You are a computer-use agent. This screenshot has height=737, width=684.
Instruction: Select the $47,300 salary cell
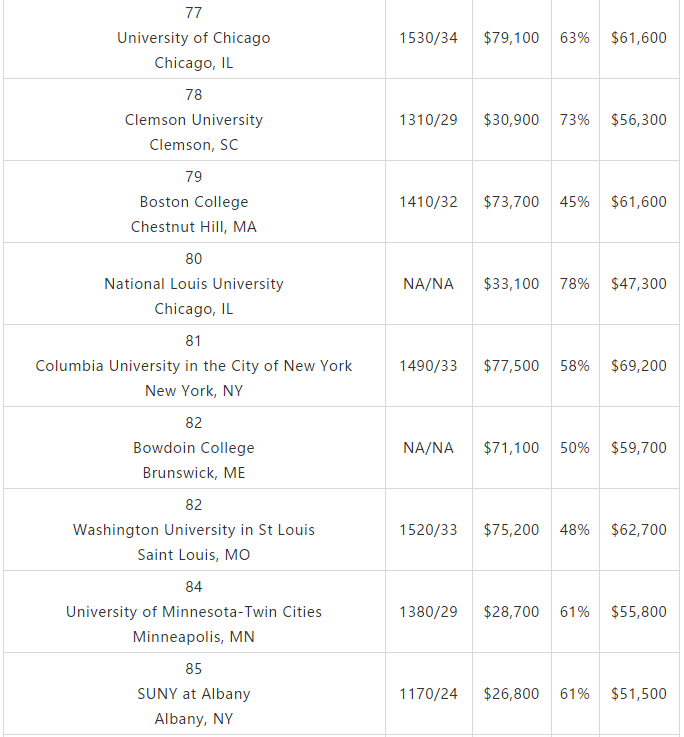(x=639, y=284)
